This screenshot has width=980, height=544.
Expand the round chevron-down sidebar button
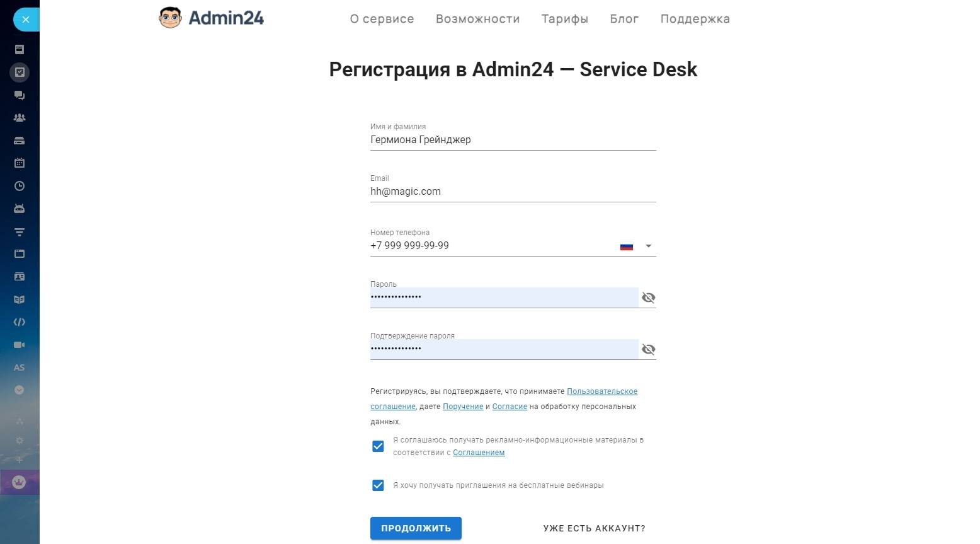tap(20, 390)
